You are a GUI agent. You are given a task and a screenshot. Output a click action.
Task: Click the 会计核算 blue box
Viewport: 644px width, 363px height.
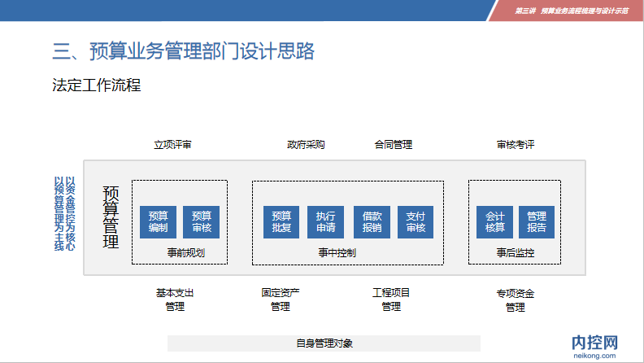coord(494,221)
